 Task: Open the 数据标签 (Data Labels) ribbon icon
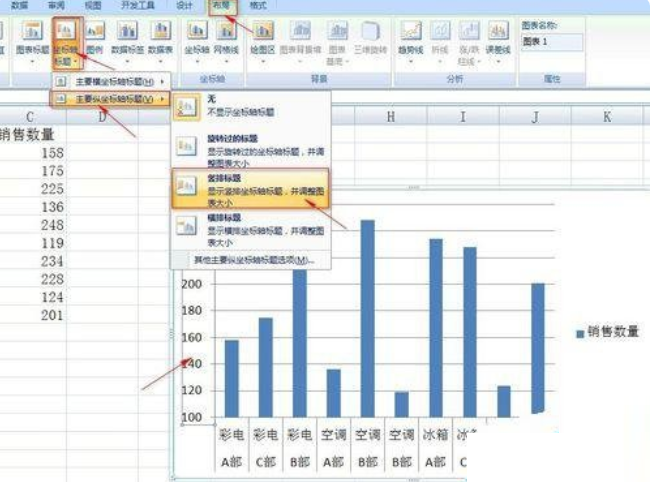127,40
